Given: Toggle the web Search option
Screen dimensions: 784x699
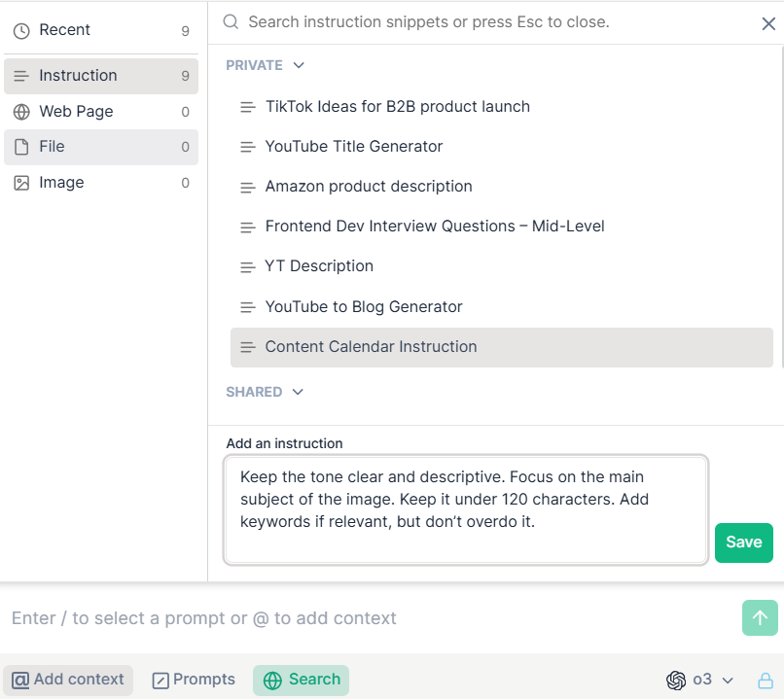Looking at the screenshot, I should (x=301, y=680).
